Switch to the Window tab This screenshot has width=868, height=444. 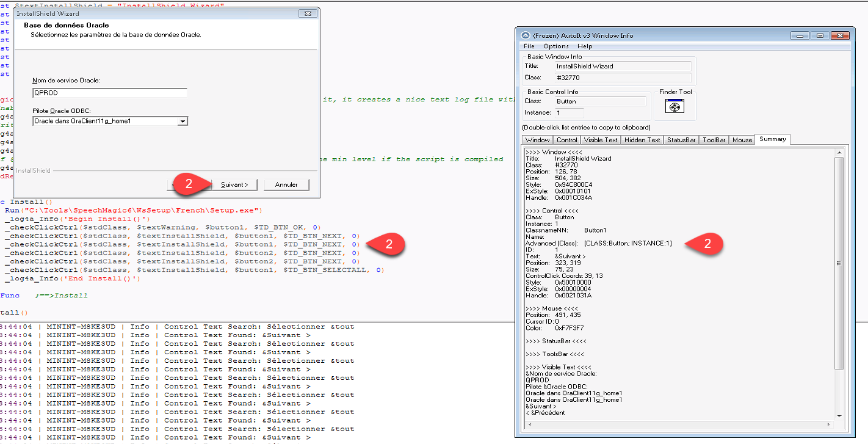pyautogui.click(x=538, y=140)
